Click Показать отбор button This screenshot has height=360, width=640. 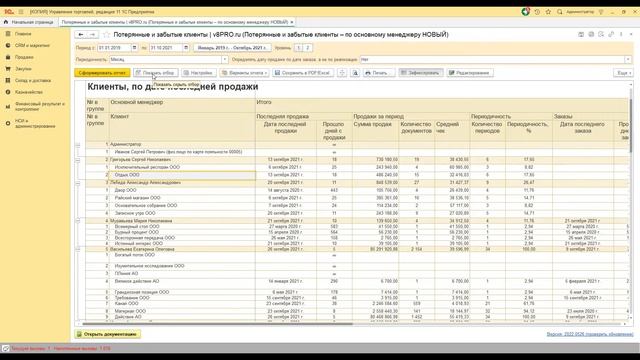pyautogui.click(x=155, y=73)
